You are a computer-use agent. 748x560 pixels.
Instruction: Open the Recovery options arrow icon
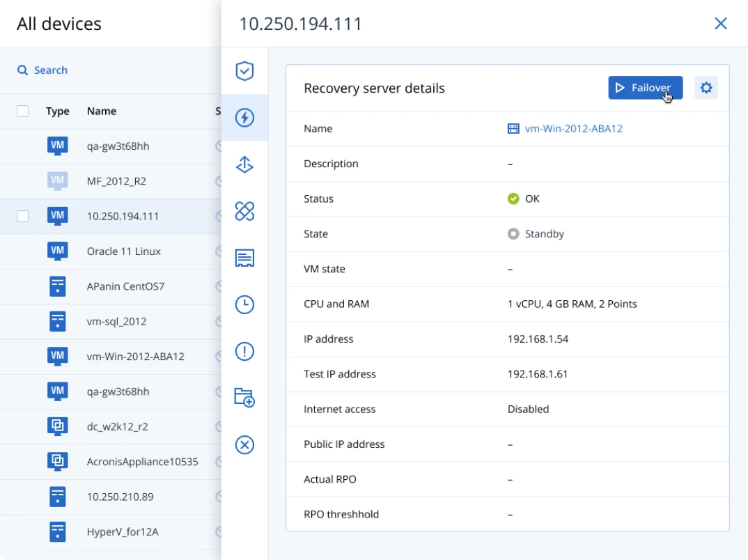[244, 164]
